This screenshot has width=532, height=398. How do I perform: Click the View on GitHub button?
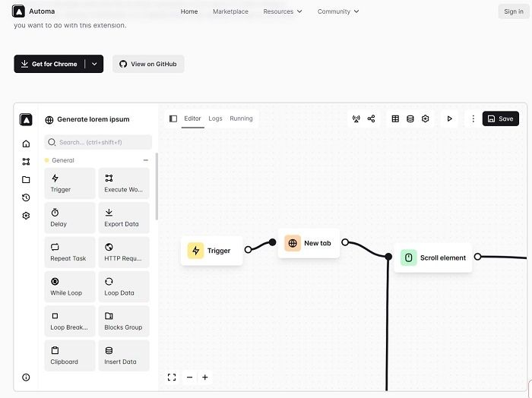(x=148, y=64)
